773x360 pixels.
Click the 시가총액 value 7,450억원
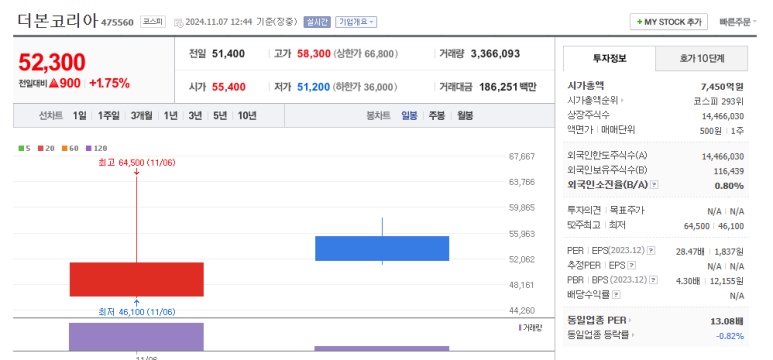click(x=722, y=86)
